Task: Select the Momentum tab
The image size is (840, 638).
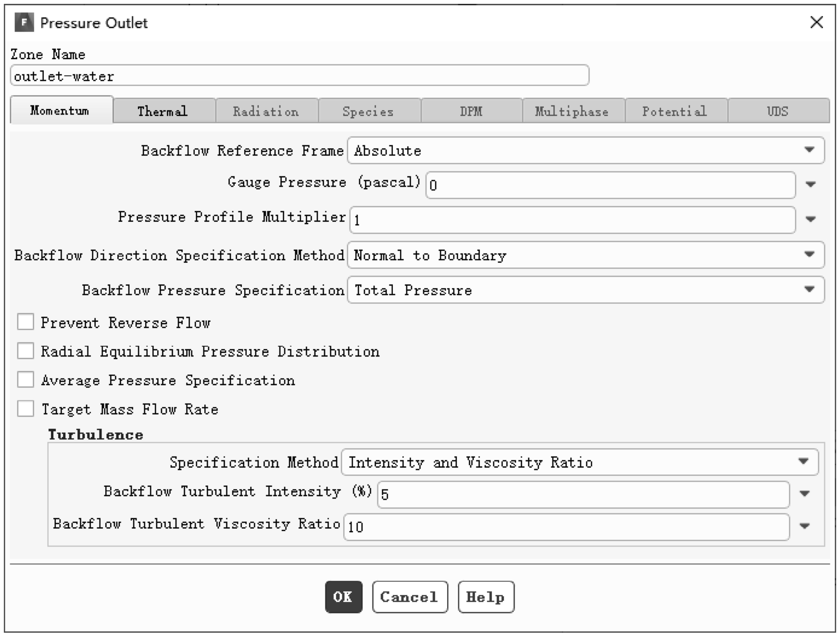Action: [62, 110]
